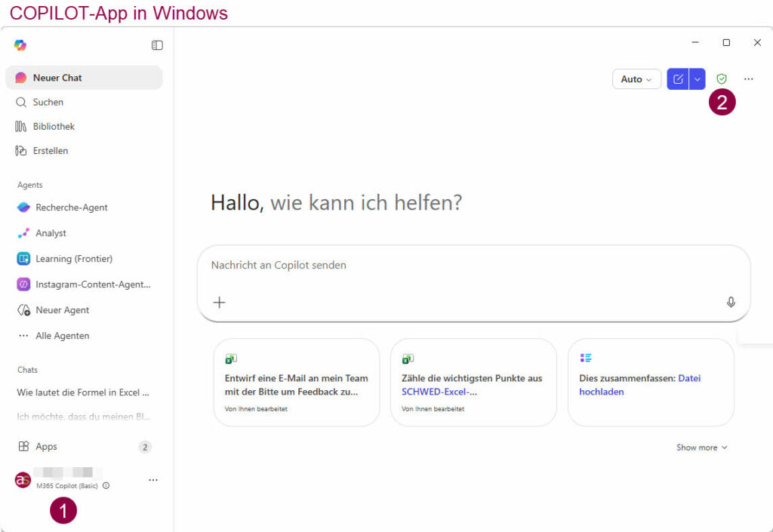Click the Nachricht an Copilot senden field

460,266
